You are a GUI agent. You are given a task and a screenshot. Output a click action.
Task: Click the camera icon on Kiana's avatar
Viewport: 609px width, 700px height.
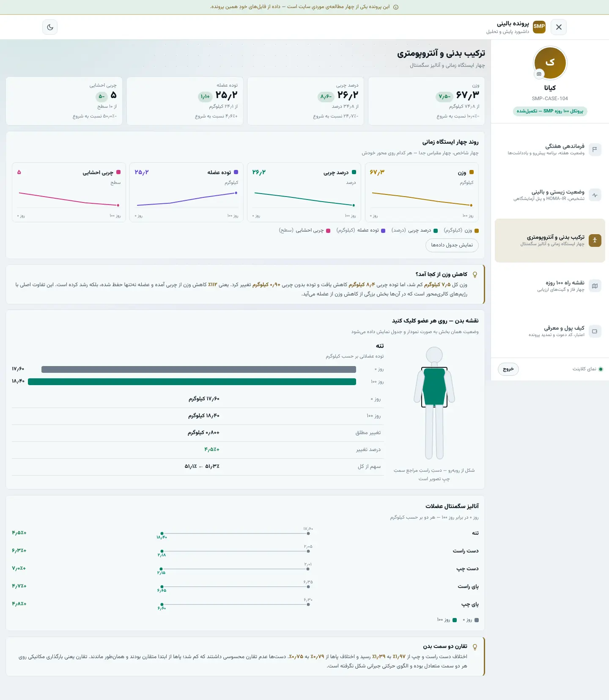(x=539, y=74)
